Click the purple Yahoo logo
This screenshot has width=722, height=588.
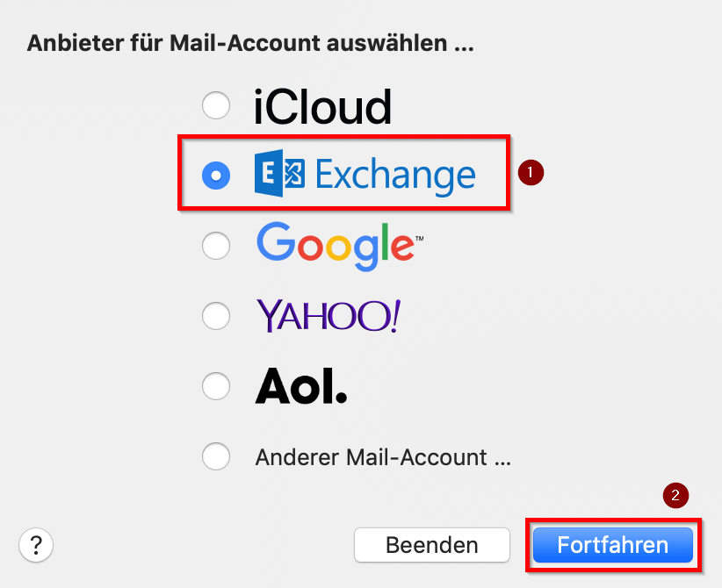tap(327, 315)
